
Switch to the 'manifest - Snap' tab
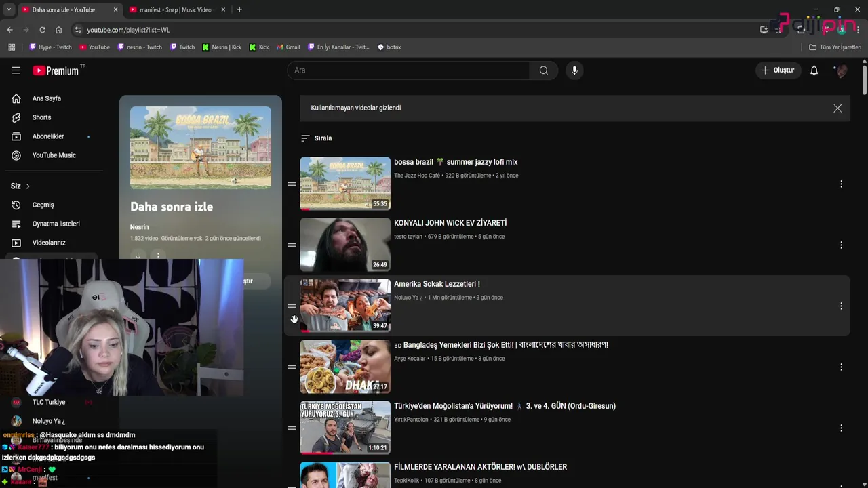coord(176,10)
